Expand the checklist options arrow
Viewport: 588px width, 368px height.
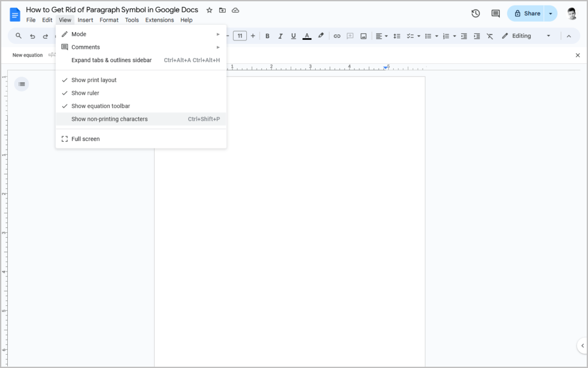coord(419,36)
